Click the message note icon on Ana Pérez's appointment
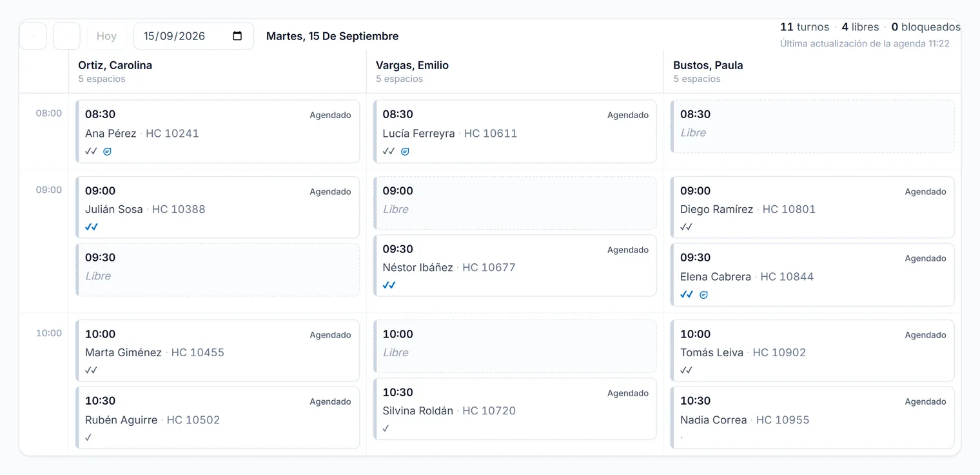980x475 pixels. (108, 152)
